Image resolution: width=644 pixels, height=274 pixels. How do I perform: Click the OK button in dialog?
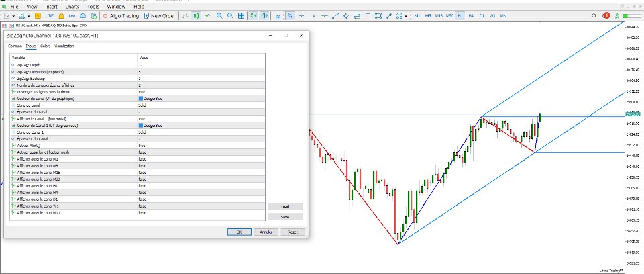coord(239,232)
